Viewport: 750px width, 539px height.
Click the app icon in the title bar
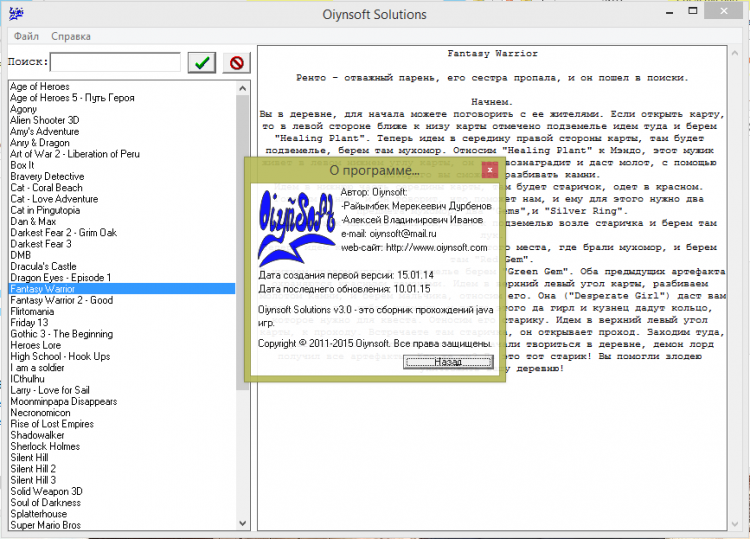(x=15, y=15)
